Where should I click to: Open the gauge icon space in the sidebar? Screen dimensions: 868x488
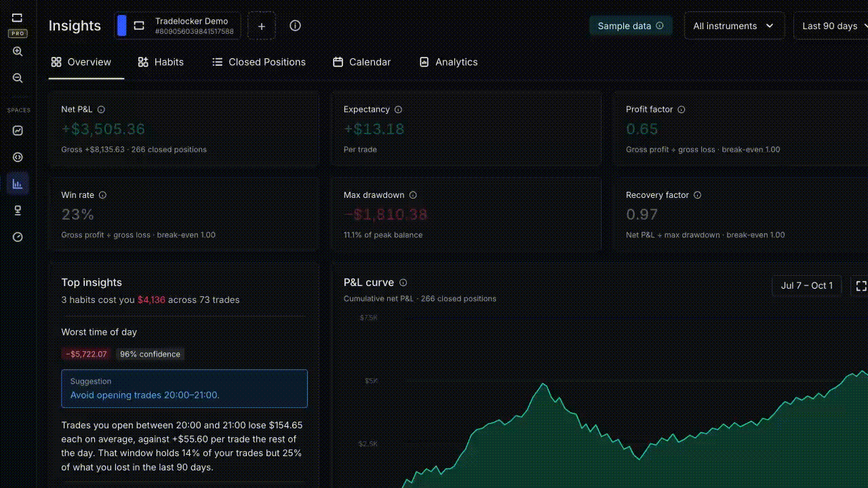click(x=18, y=237)
